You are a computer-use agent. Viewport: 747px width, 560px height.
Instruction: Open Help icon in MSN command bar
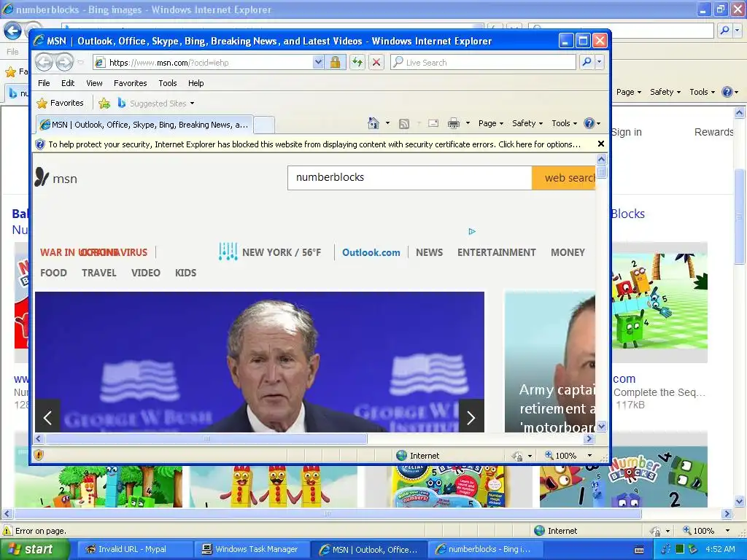pyautogui.click(x=592, y=123)
